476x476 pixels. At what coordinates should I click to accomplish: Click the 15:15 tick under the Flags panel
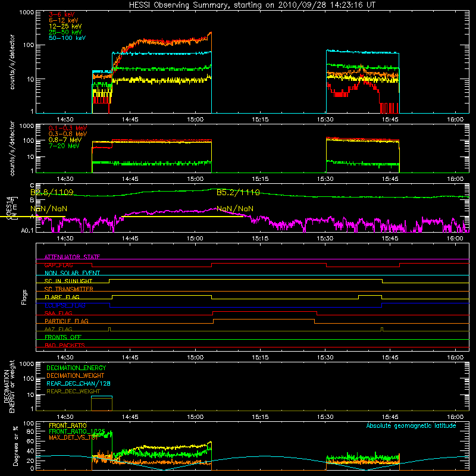coord(260,358)
